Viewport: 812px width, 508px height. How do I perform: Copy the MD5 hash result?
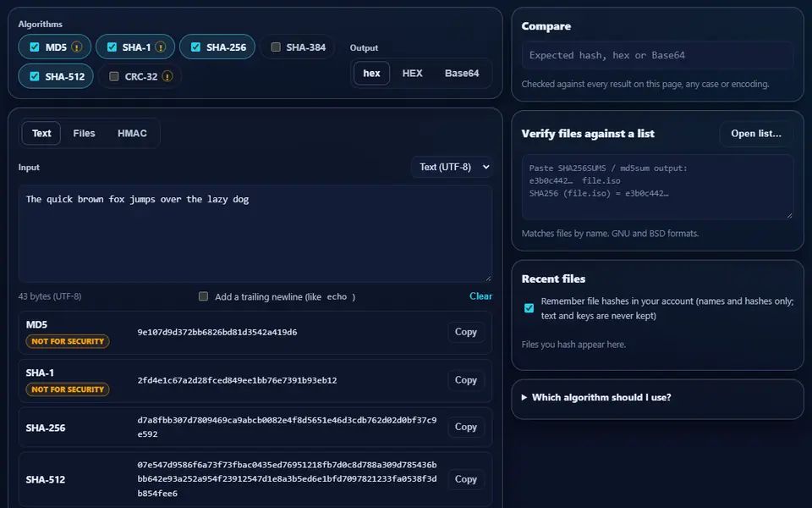(465, 332)
